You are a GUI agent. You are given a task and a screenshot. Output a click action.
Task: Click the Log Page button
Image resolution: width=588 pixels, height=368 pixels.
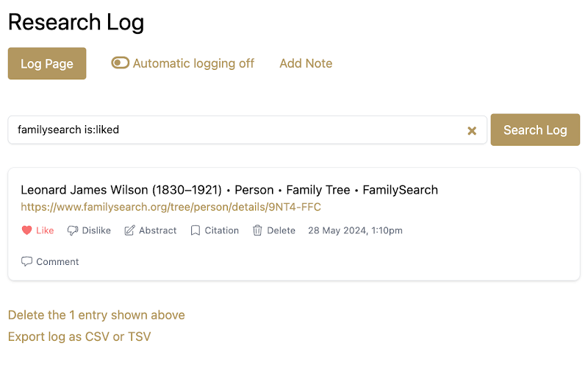[x=47, y=63]
